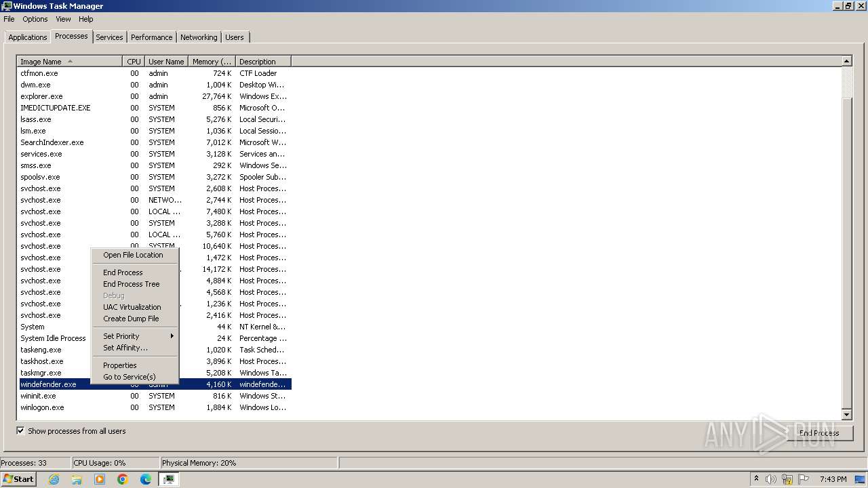Open the Help menu
868x488 pixels.
pos(86,19)
